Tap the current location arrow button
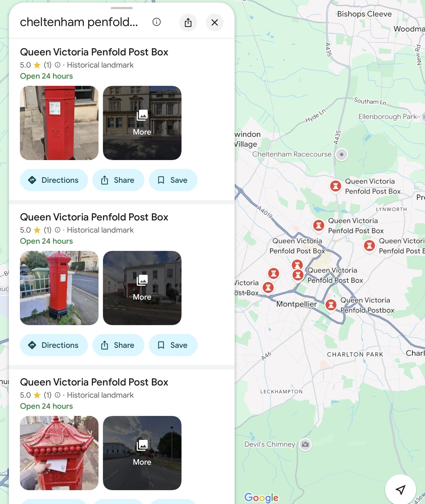Viewport: 425px width, 504px height. coord(400,490)
